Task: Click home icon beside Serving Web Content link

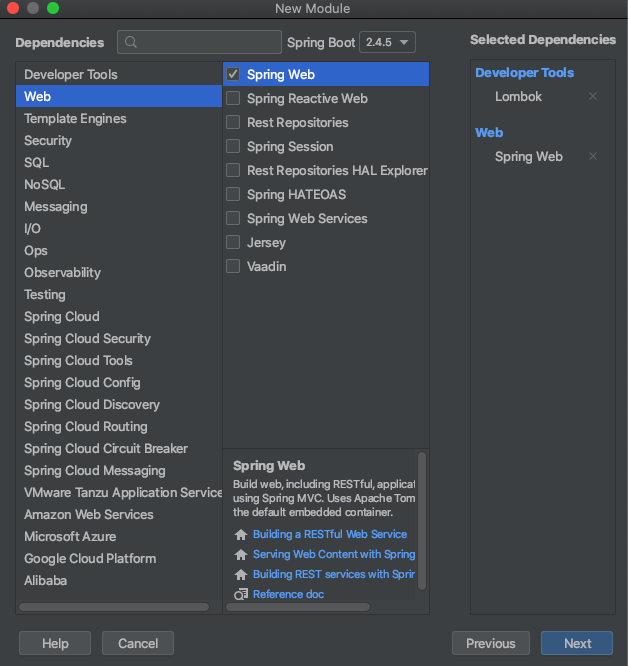Action: 241,554
